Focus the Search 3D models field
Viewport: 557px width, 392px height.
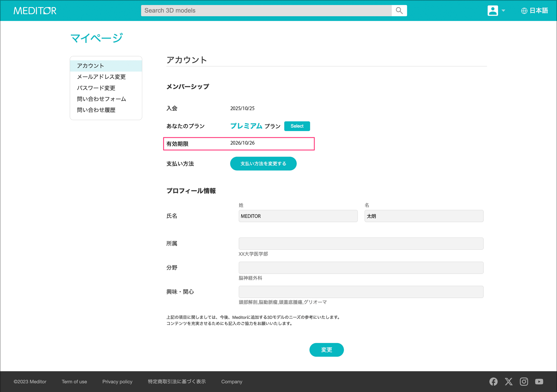(266, 11)
